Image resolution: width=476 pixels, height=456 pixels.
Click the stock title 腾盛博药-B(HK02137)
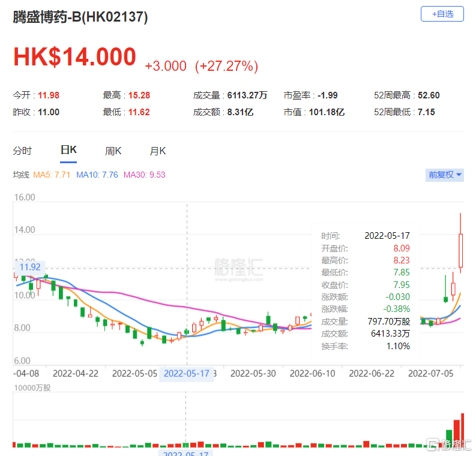click(x=80, y=17)
